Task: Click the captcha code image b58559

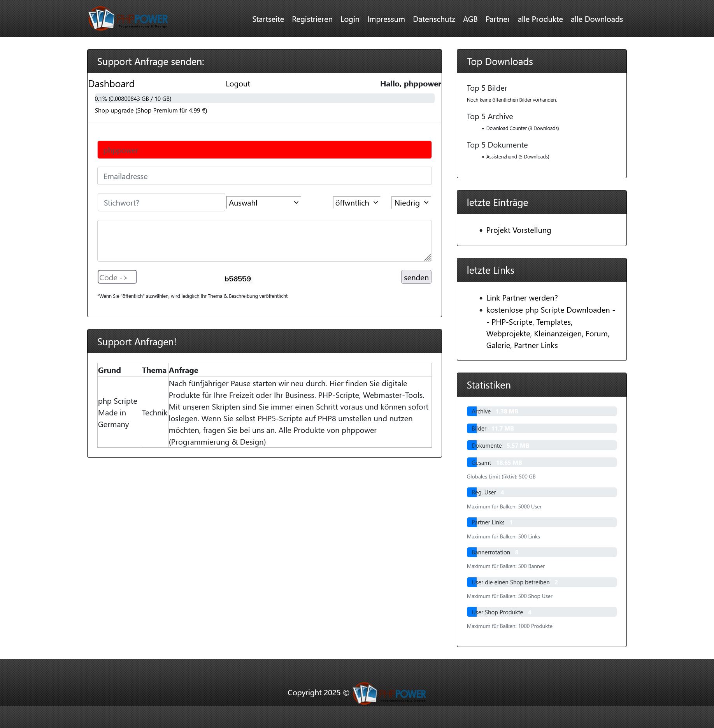Action: (x=238, y=279)
